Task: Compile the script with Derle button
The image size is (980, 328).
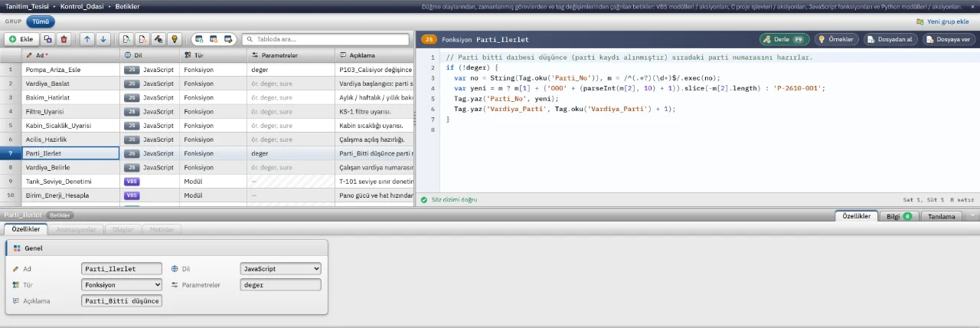Action: point(784,39)
